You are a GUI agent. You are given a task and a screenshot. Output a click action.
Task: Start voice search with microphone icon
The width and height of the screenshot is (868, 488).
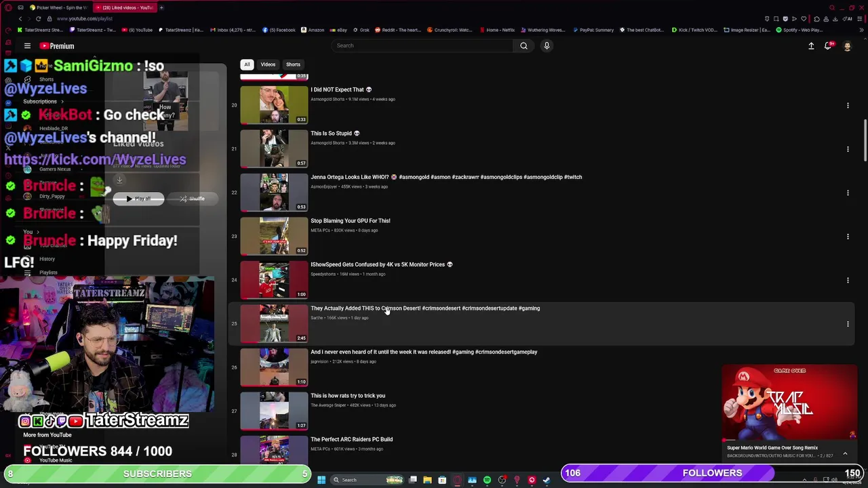[x=547, y=45]
